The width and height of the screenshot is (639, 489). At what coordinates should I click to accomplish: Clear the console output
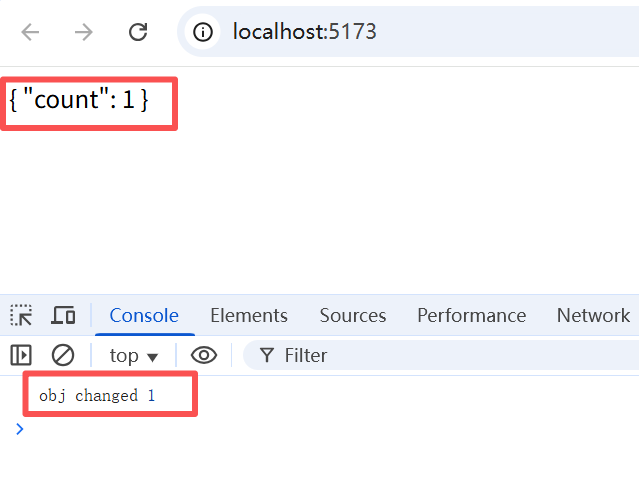pos(63,355)
